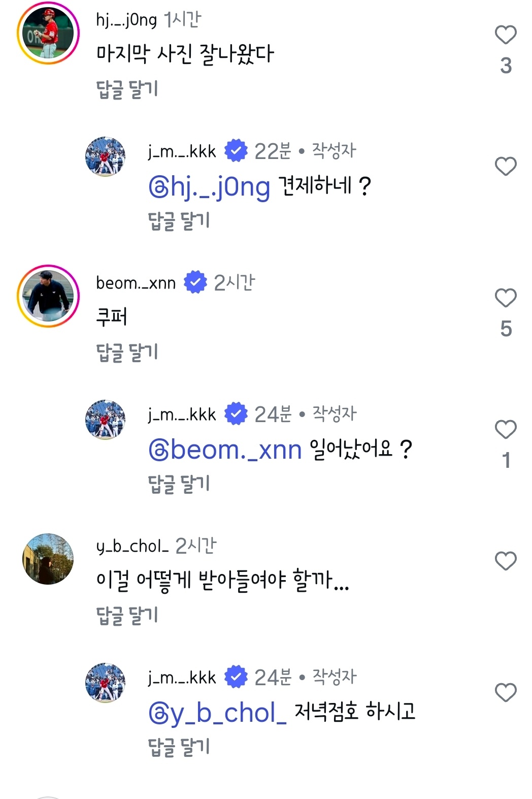Heart y_b_chol_'s comment
Viewport: 532px width, 799px height.
pos(505,561)
